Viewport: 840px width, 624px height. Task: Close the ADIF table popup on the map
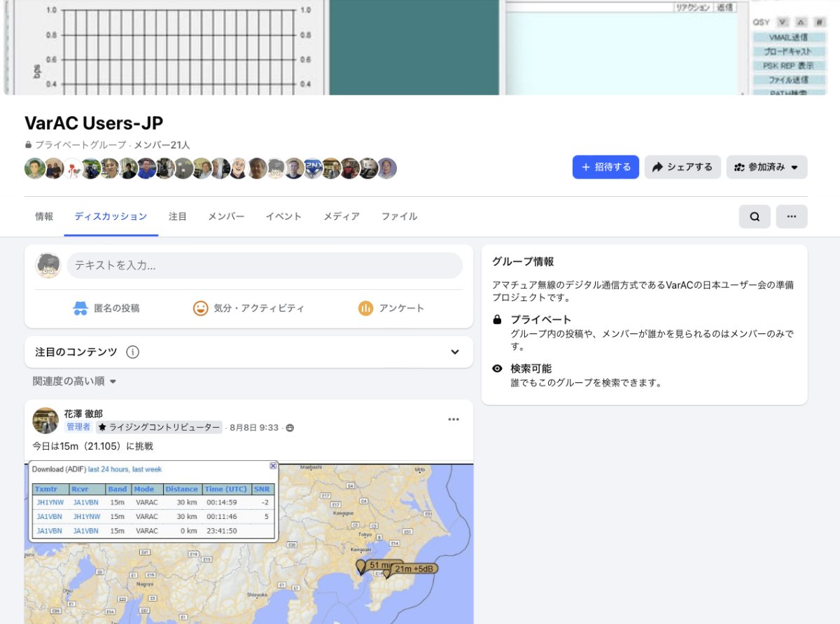click(273, 466)
